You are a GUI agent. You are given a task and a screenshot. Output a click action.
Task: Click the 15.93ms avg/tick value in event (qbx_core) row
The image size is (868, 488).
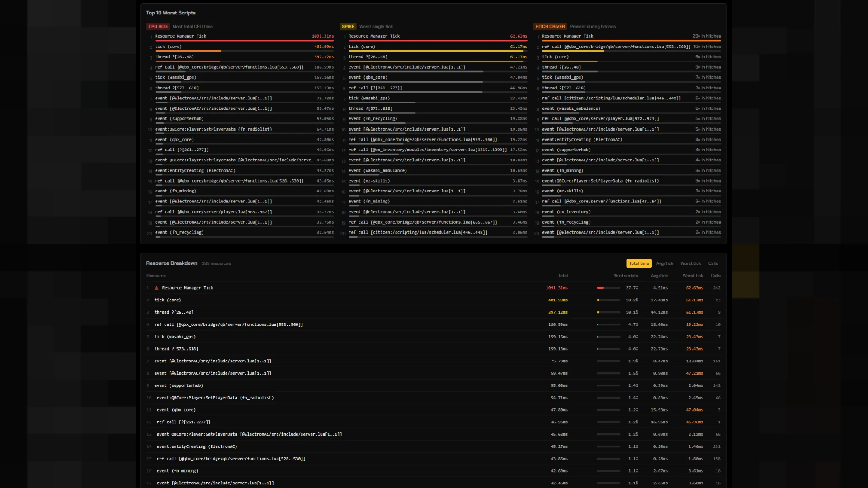pyautogui.click(x=659, y=410)
